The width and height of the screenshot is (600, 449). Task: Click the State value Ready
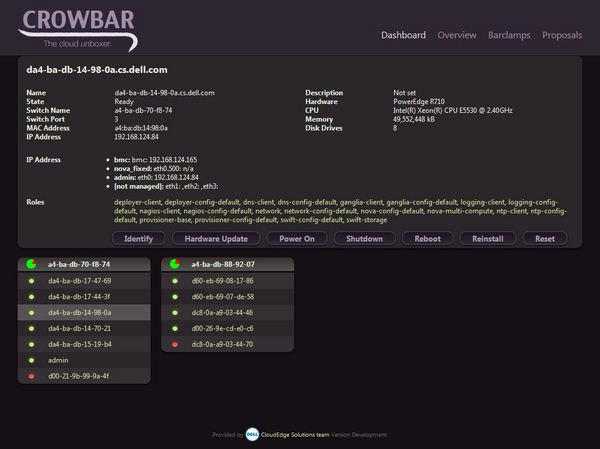124,101
